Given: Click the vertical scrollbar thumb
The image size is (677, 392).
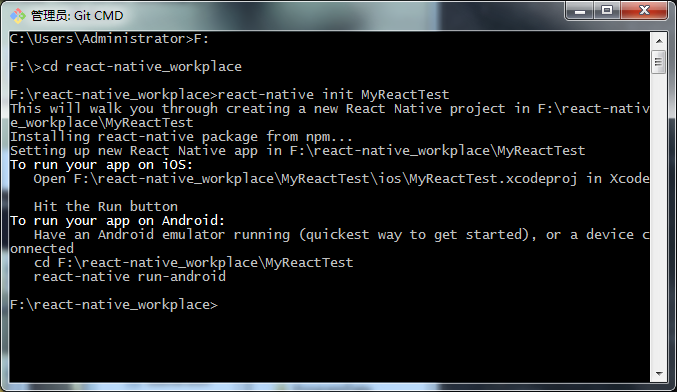Looking at the screenshot, I should coord(658,62).
